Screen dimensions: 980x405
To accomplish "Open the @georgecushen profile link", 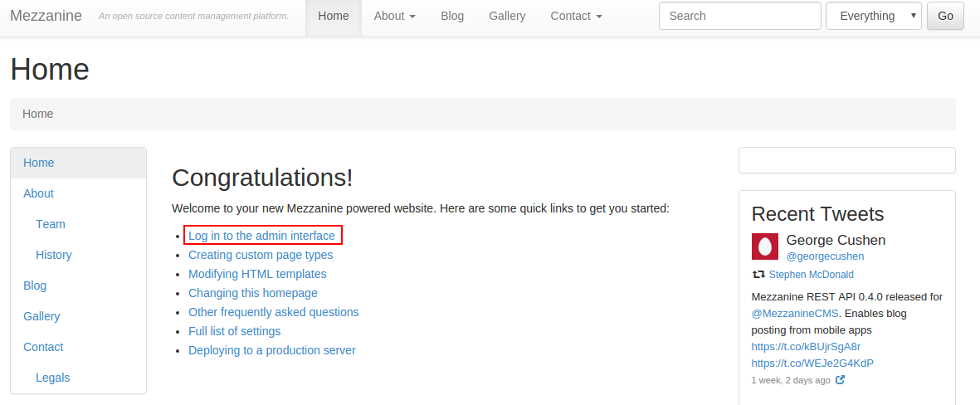I will click(x=825, y=256).
